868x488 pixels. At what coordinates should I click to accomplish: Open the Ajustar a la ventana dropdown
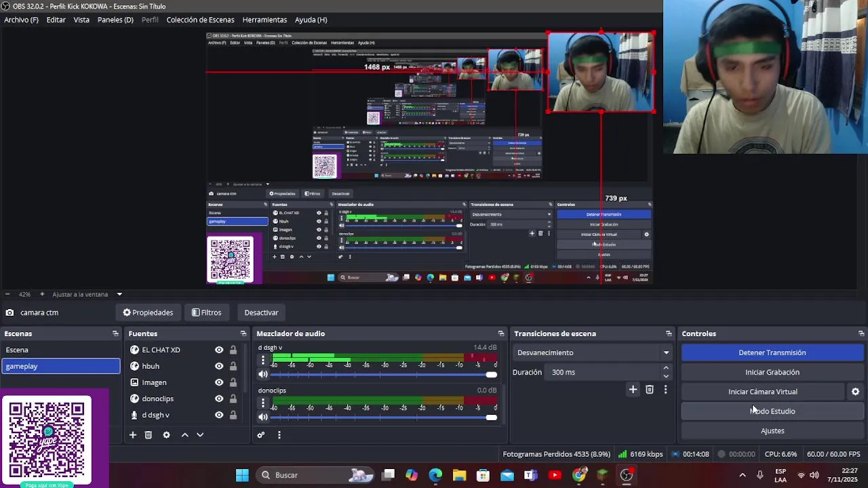click(x=87, y=294)
